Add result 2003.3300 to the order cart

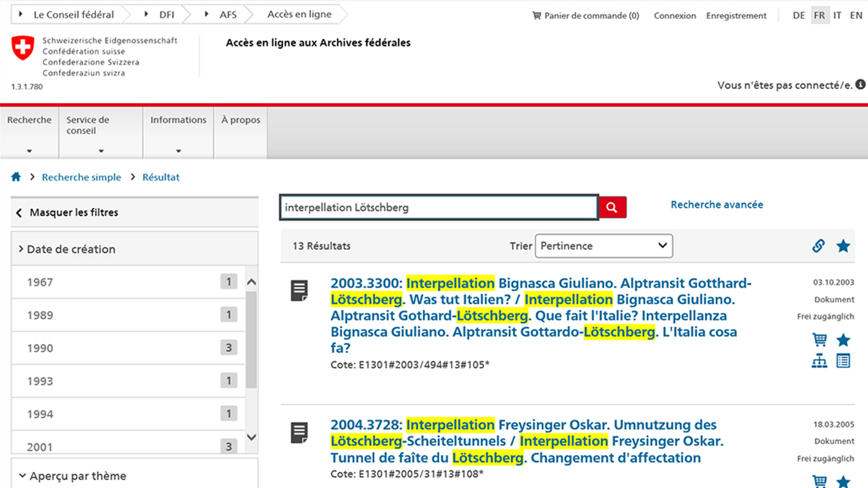[819, 340]
